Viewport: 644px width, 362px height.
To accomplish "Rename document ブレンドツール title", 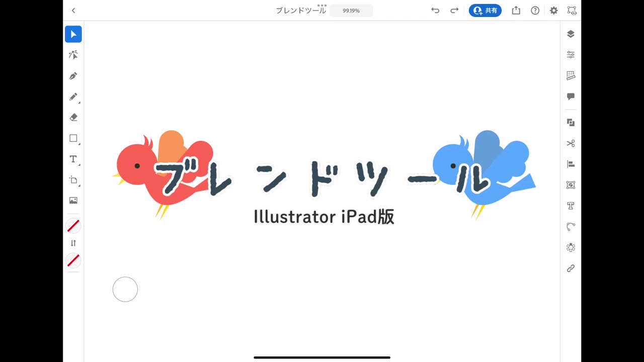I will click(301, 11).
